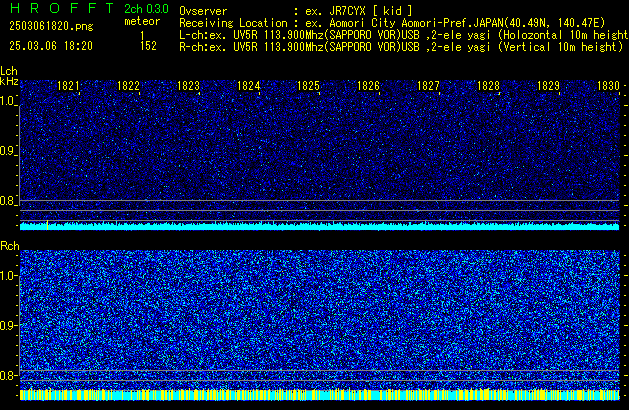Click the L-ch antenna description line
This screenshot has width=629, height=410.
[x=404, y=35]
